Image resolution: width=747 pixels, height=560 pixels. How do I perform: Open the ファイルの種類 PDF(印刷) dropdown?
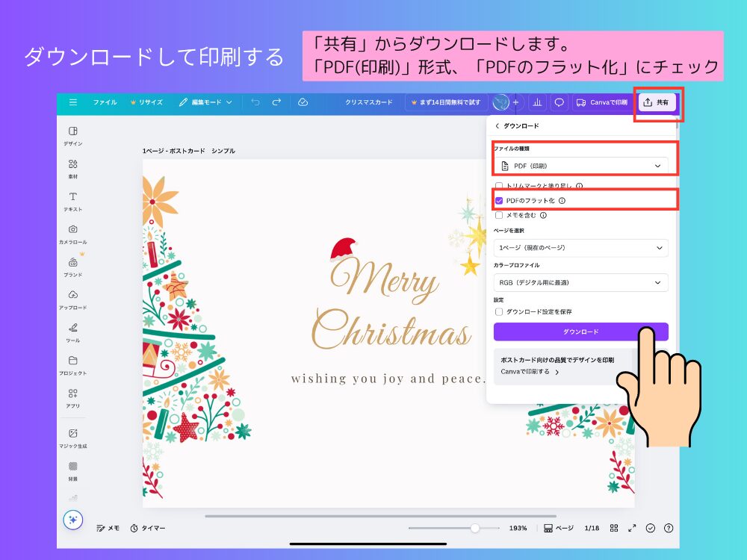click(x=581, y=164)
